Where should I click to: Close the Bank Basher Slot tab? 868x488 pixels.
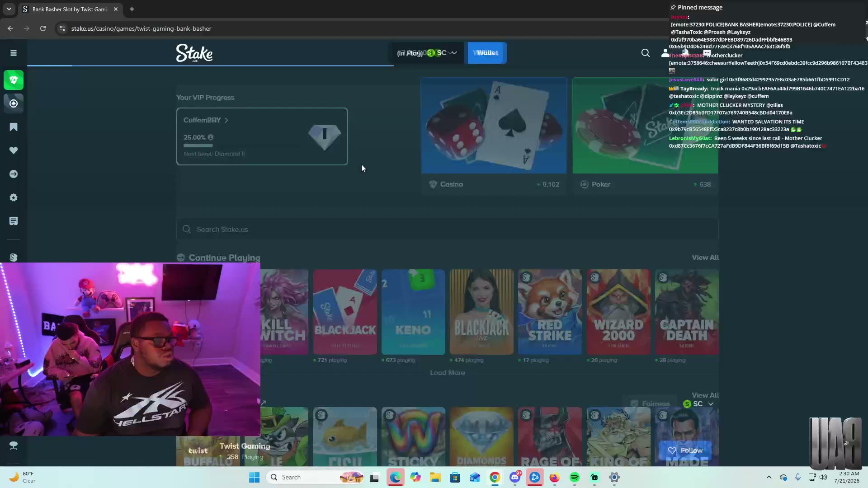point(116,9)
